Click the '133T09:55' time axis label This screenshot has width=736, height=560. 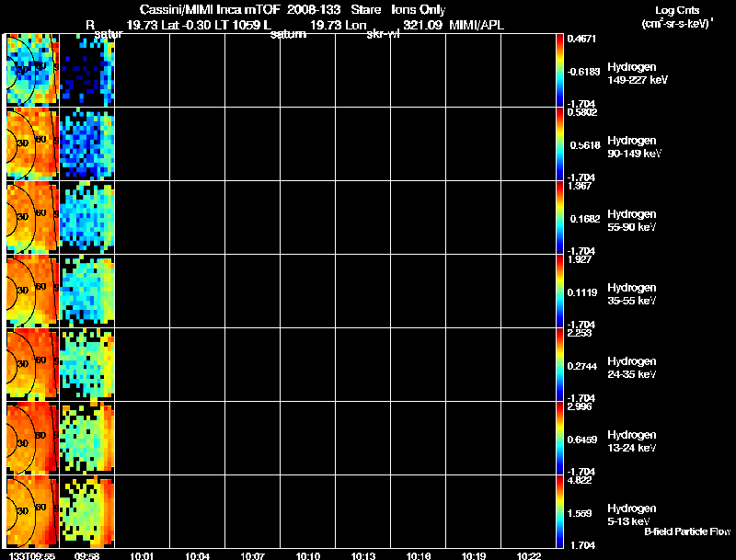pyautogui.click(x=32, y=555)
